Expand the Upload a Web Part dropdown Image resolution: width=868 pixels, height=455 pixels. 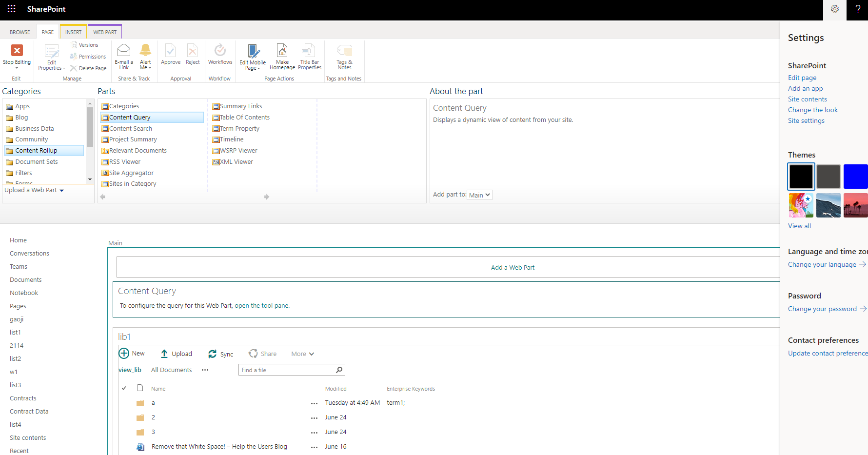click(61, 191)
